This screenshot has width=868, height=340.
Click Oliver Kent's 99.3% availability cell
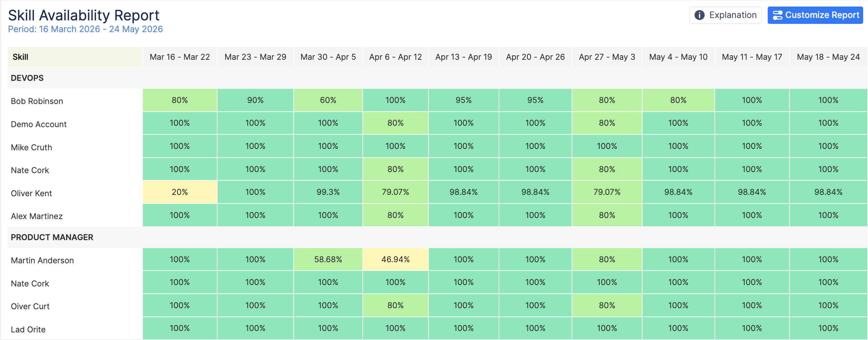tap(328, 192)
